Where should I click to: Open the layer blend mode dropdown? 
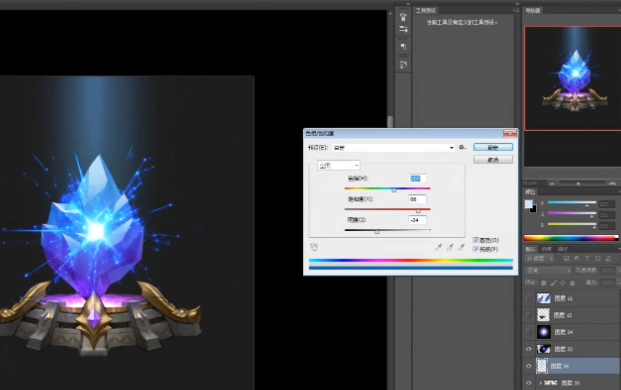pos(548,270)
